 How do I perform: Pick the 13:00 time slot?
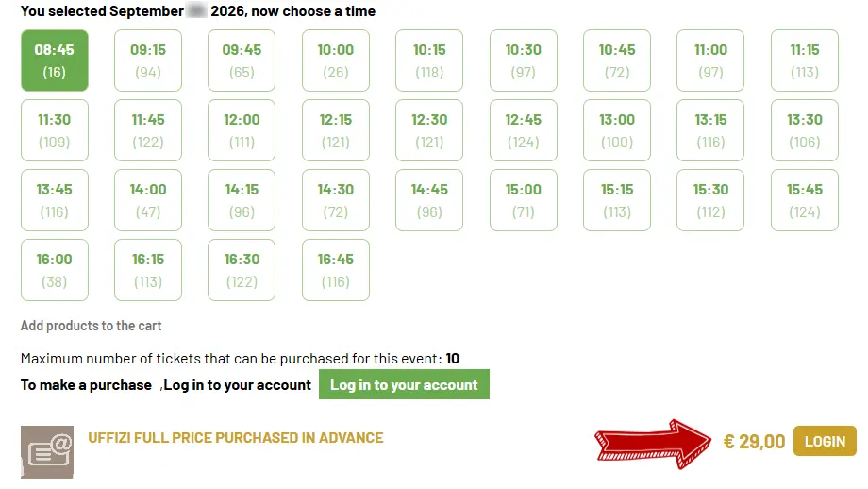[617, 130]
